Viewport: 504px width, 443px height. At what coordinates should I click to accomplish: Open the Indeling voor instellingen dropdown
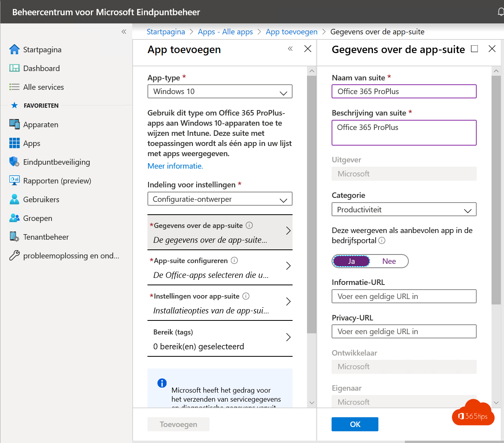(220, 199)
